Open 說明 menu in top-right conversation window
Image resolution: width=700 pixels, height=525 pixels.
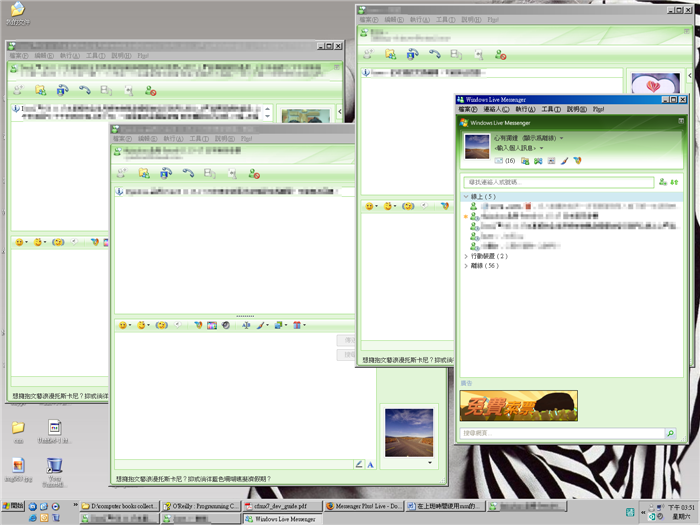coord(471,20)
